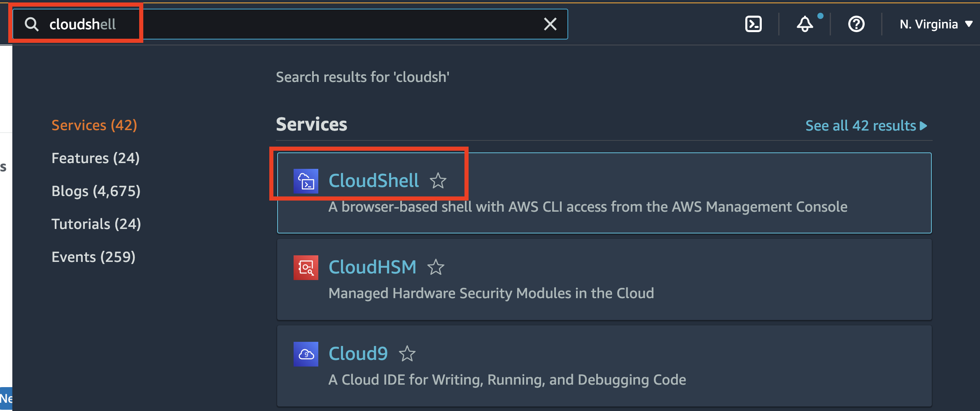
Task: Click the CloudHSM service icon
Action: pos(306,267)
